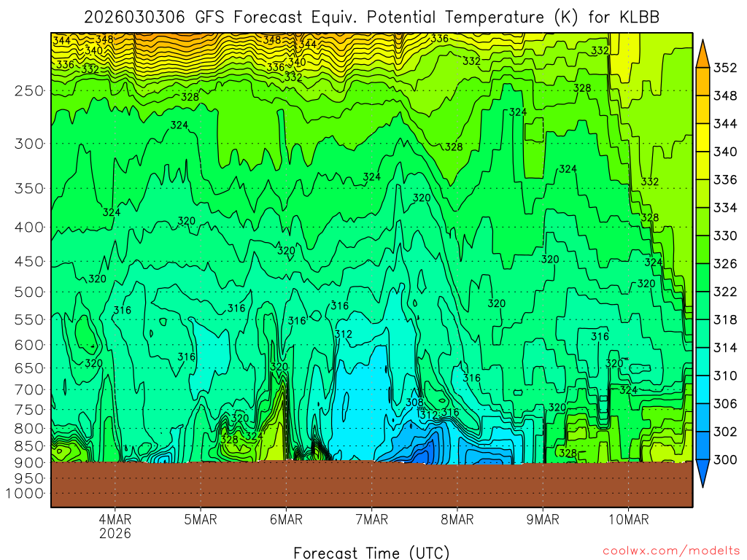The width and height of the screenshot is (747, 560).
Task: Click the 302 colorbar value label
Action: pos(725,432)
